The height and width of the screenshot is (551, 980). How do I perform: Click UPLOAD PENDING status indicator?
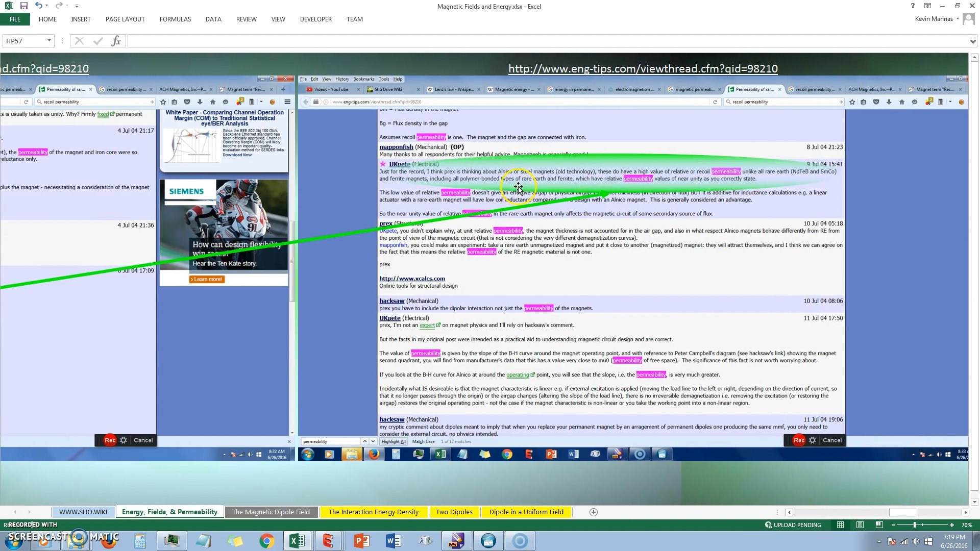(x=793, y=525)
